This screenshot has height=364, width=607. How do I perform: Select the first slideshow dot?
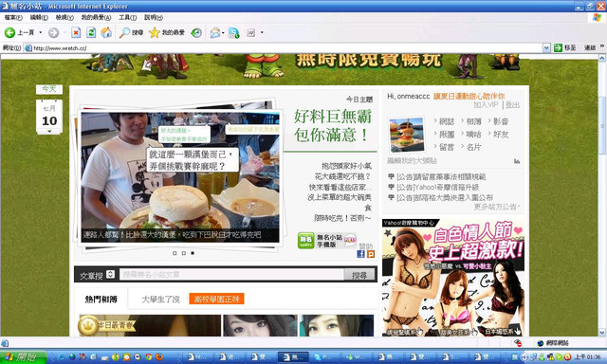tap(175, 253)
